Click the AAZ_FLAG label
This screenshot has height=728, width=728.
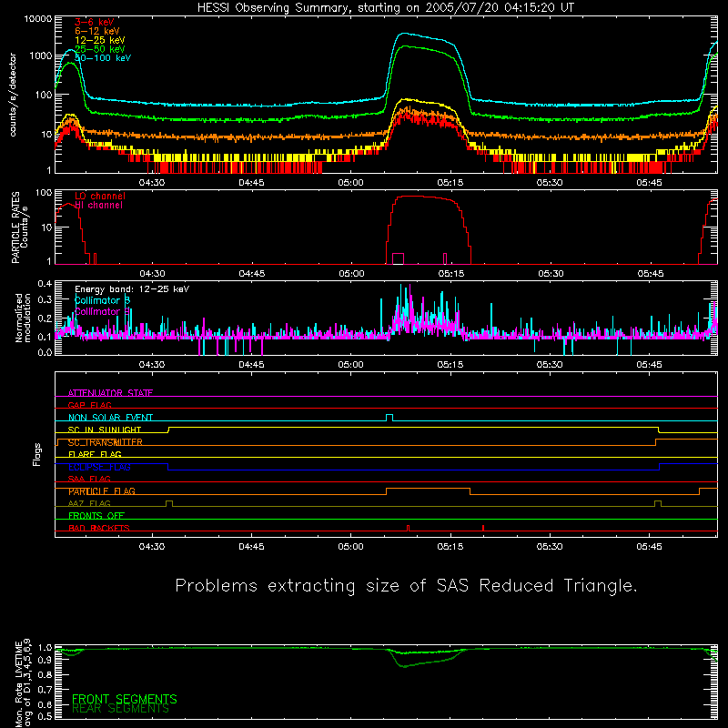pyautogui.click(x=89, y=503)
